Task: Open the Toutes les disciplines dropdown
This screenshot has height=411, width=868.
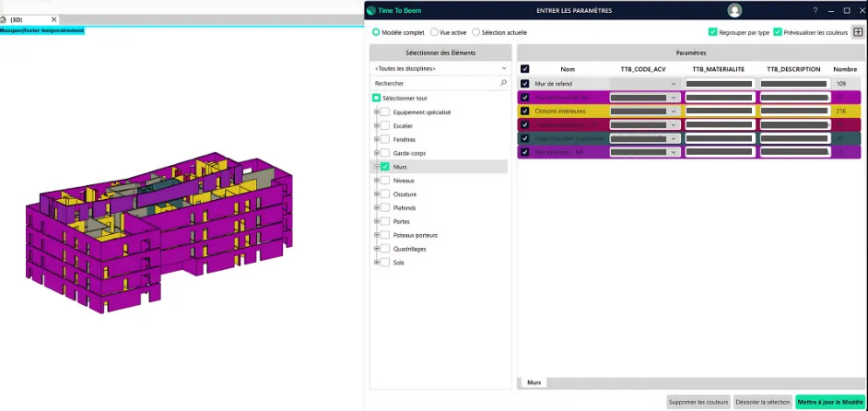Action: 440,69
